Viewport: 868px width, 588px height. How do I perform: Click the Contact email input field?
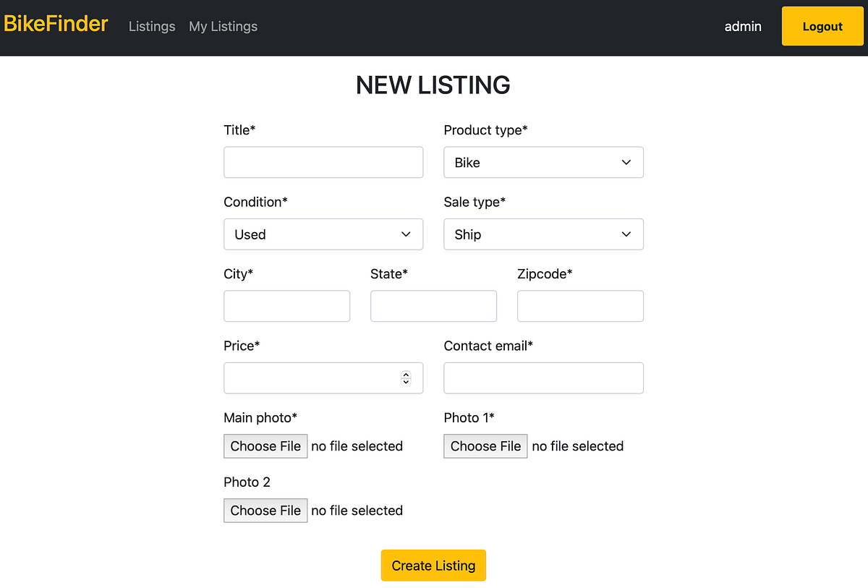(x=543, y=378)
